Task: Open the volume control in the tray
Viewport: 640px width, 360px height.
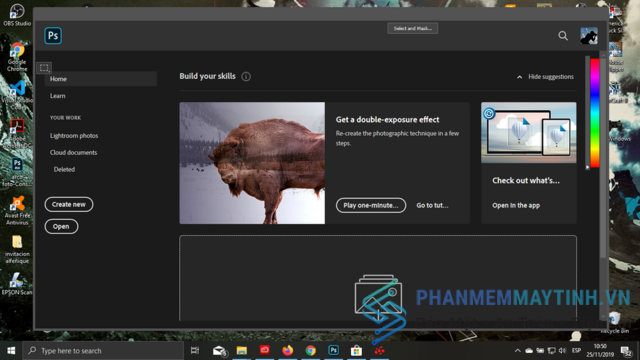Action: coord(562,351)
